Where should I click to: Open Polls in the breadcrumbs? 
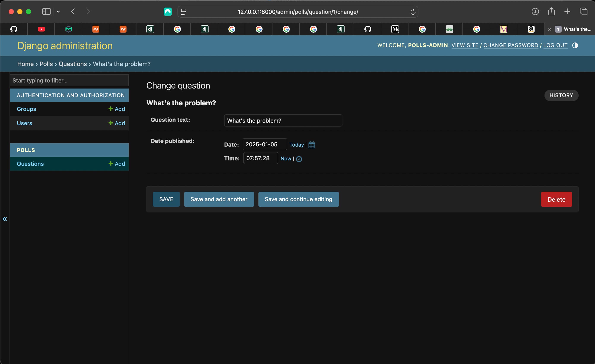(46, 64)
